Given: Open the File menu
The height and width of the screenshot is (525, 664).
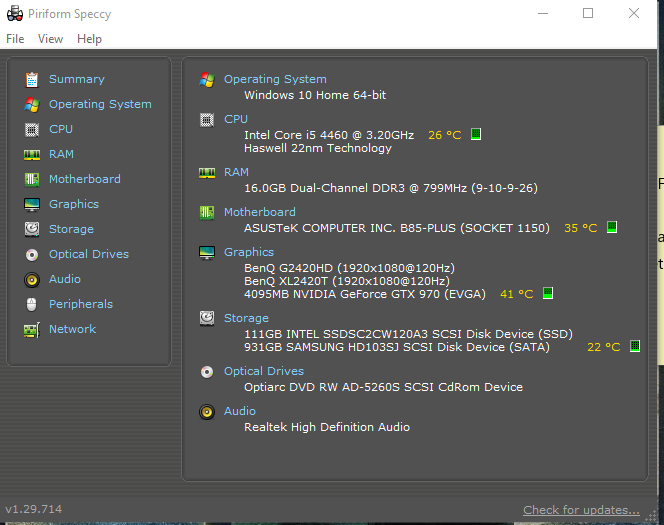Looking at the screenshot, I should click(15, 39).
